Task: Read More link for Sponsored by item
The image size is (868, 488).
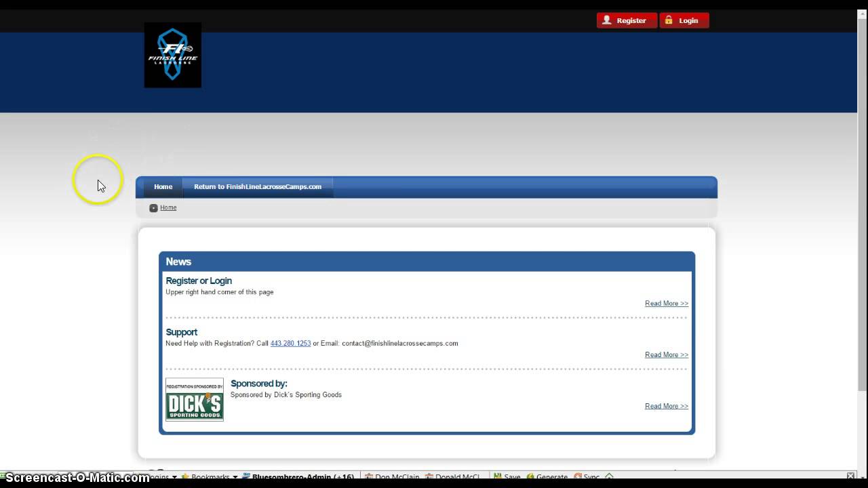Action: point(667,407)
